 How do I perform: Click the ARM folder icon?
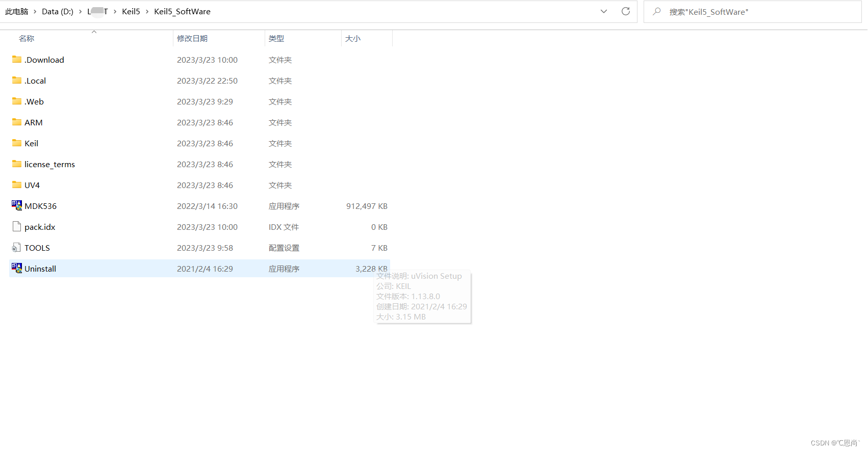17,122
